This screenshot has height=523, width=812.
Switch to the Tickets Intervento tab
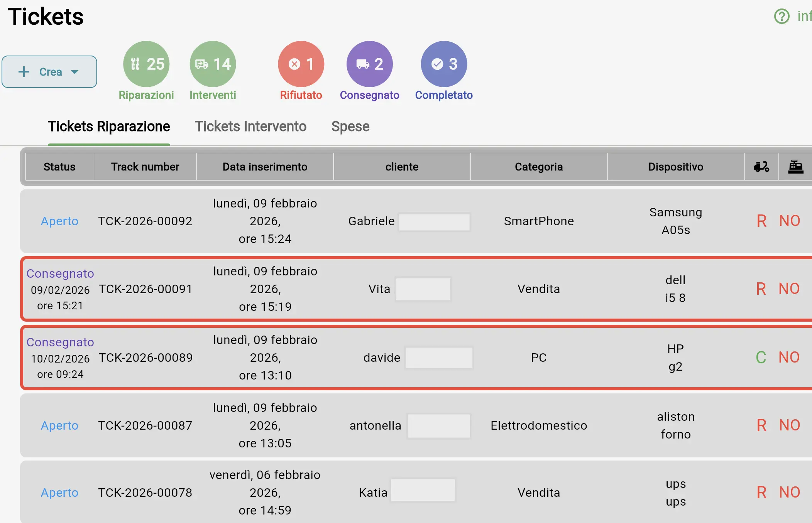click(x=250, y=126)
